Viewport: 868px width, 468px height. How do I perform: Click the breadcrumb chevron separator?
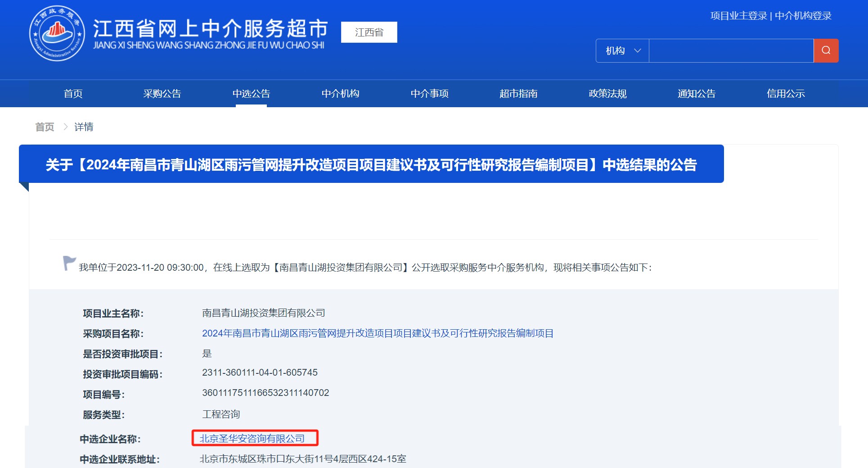pos(65,127)
